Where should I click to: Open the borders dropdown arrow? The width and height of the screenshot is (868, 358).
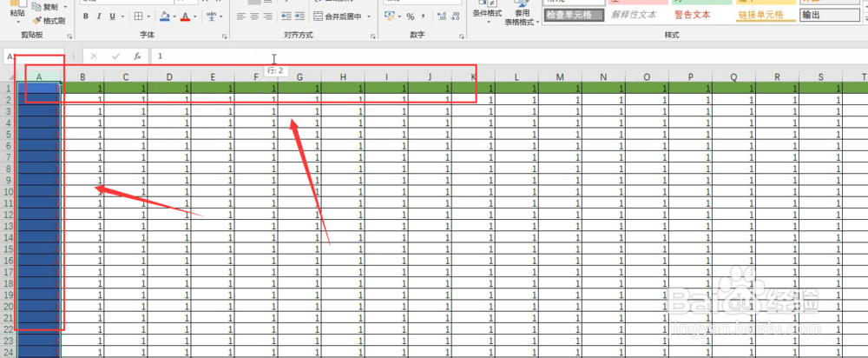pos(150,17)
